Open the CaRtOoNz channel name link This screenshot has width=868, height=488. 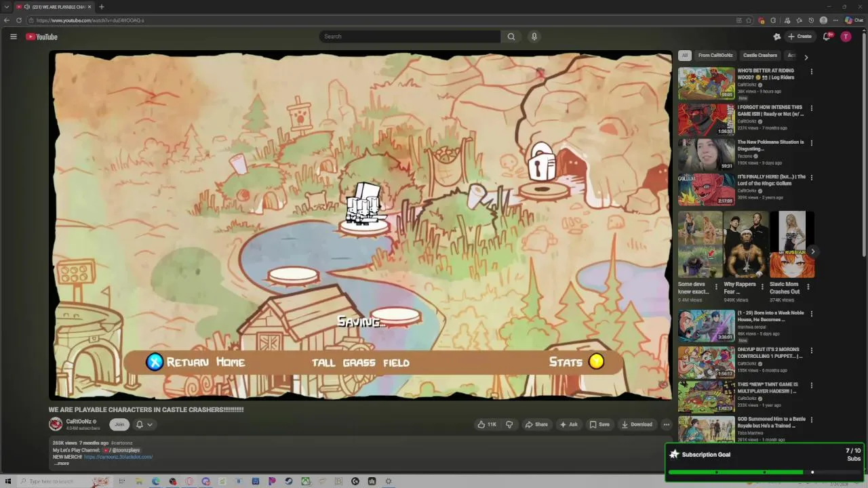[x=78, y=422]
